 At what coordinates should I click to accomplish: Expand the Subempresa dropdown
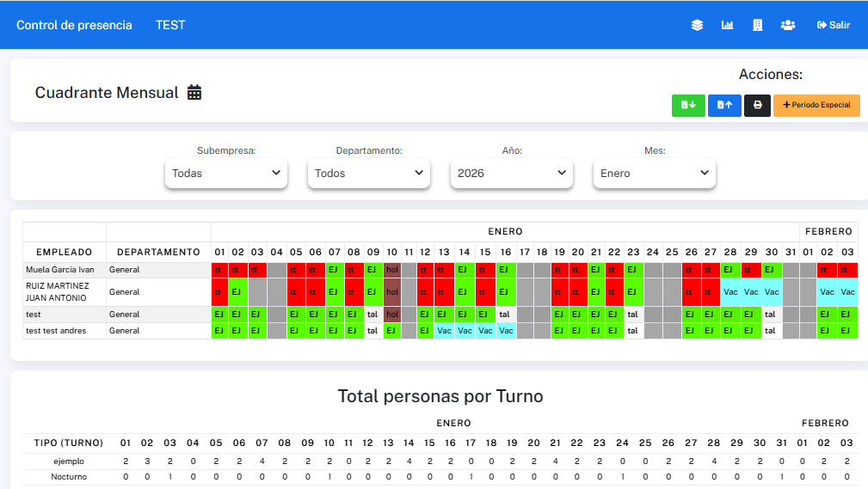click(227, 173)
